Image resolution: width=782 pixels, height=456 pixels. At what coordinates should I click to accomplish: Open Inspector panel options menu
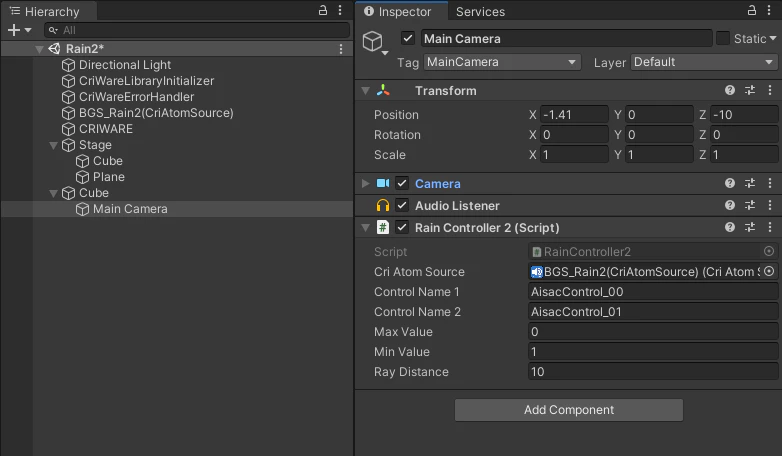[x=769, y=10]
